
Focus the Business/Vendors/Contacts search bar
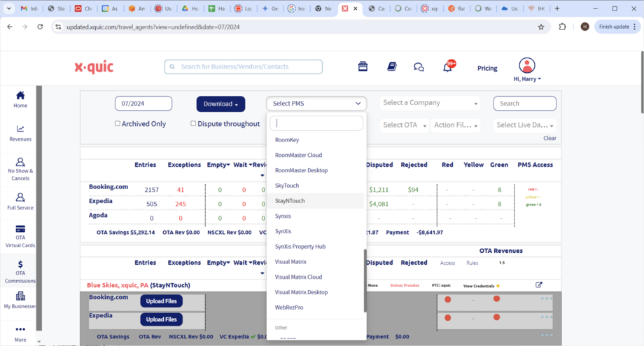click(x=243, y=67)
